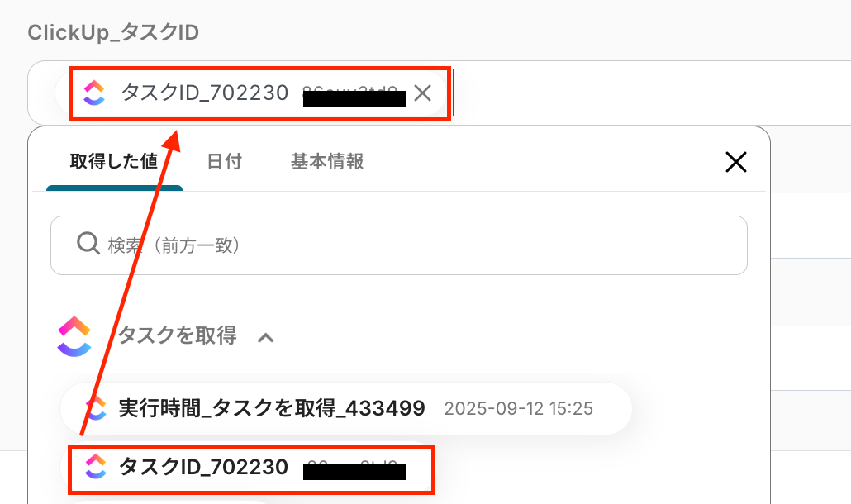Click the 2025-09-12 15:25 timestamp value

point(518,408)
